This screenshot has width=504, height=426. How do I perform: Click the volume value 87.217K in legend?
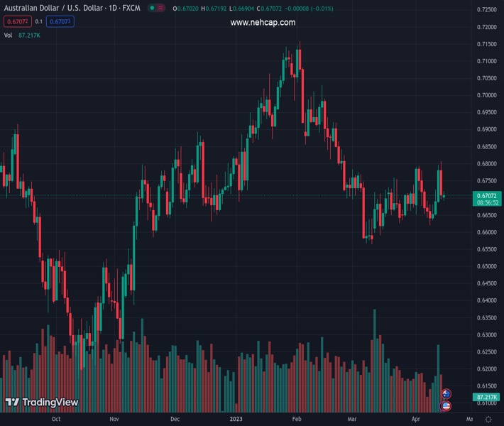pos(30,35)
